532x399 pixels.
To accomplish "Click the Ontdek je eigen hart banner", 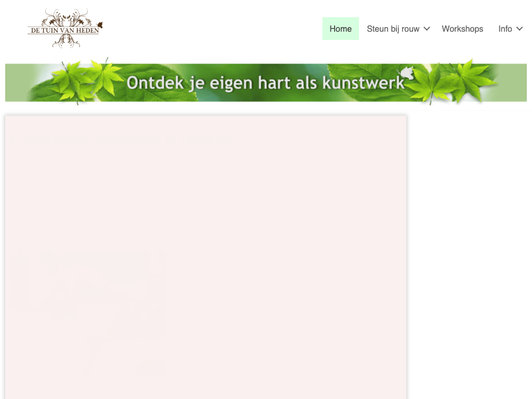I will (265, 82).
